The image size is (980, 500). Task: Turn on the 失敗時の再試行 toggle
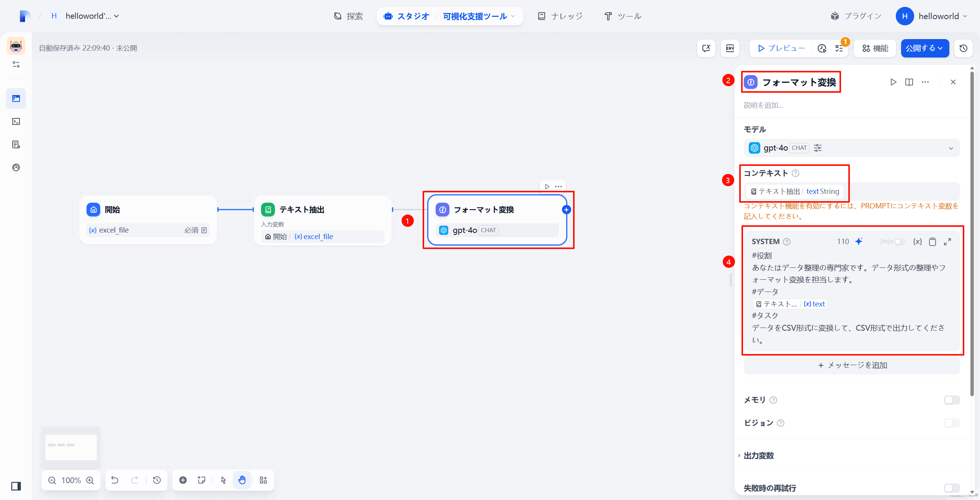952,488
